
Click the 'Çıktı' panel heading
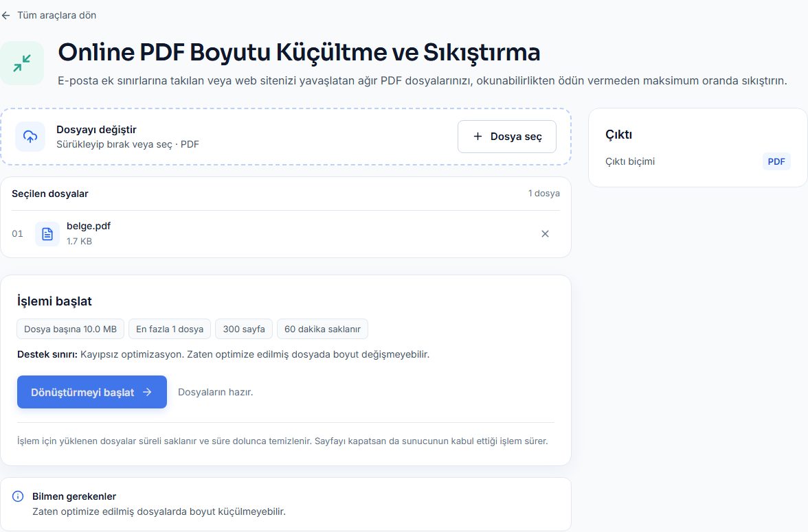pyautogui.click(x=618, y=135)
